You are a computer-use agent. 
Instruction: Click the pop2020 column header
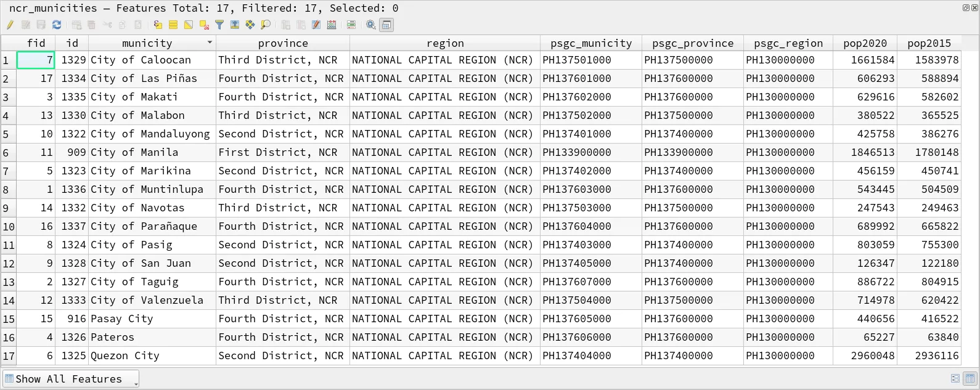(x=865, y=43)
